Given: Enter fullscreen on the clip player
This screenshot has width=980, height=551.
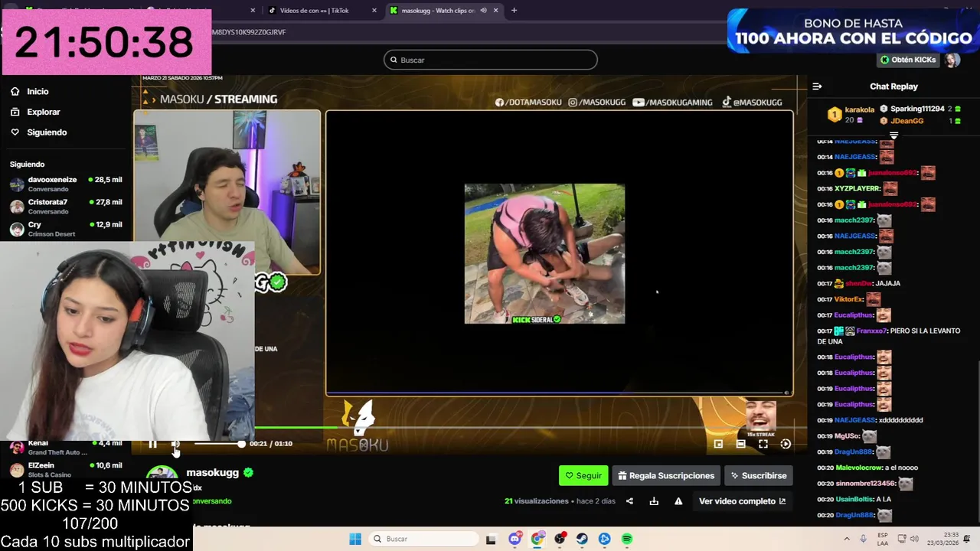Looking at the screenshot, I should [763, 444].
